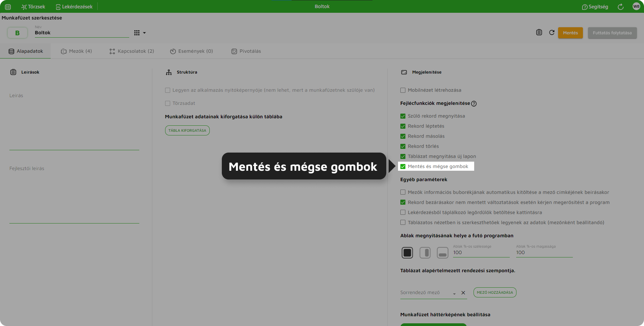Edit the Ablak %-os magassága field
The image size is (644, 326).
pyautogui.click(x=544, y=252)
